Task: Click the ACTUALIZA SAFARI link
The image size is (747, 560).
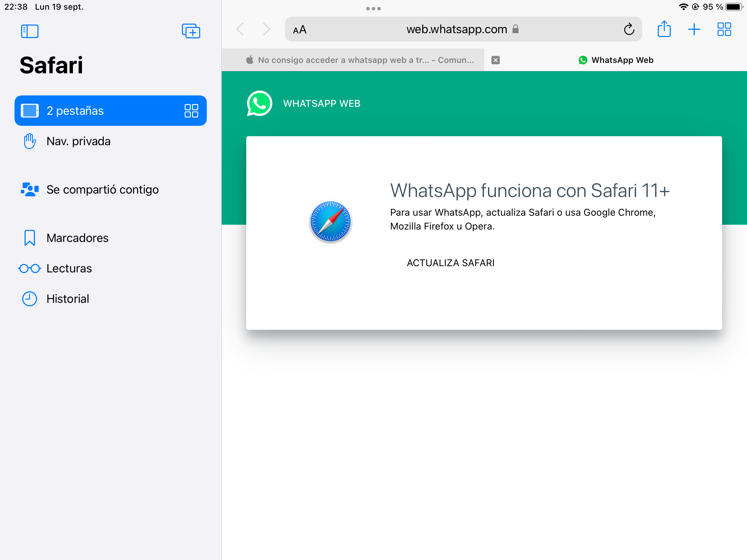Action: pos(451,263)
